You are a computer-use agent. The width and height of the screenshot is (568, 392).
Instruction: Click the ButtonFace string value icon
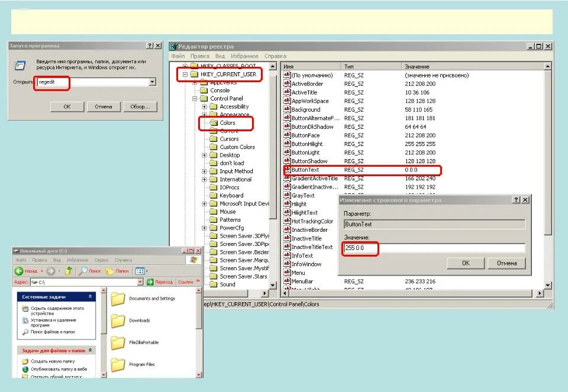pyautogui.click(x=287, y=135)
